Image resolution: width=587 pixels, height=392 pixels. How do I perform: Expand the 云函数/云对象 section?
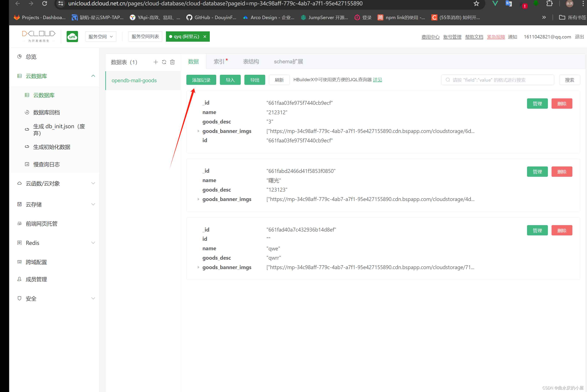54,183
